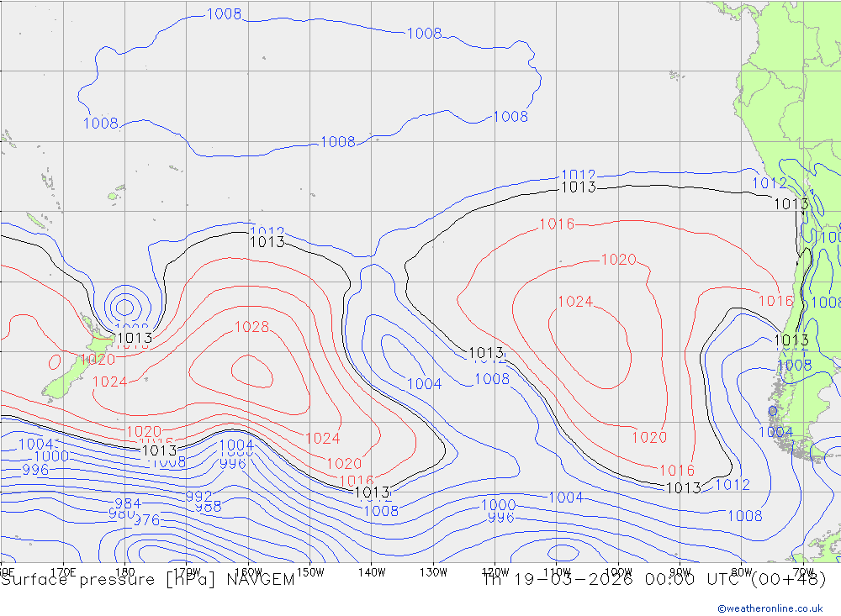This screenshot has width=841, height=616.
Task: Select the 992 isobar label
Action: (199, 497)
